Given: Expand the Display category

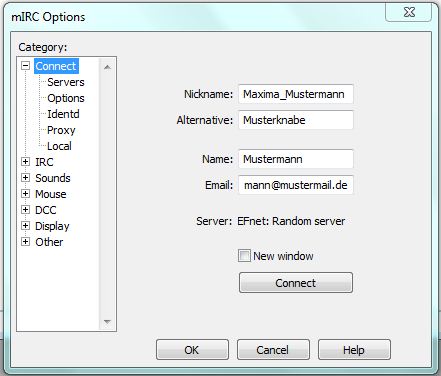Looking at the screenshot, I should coord(25,226).
